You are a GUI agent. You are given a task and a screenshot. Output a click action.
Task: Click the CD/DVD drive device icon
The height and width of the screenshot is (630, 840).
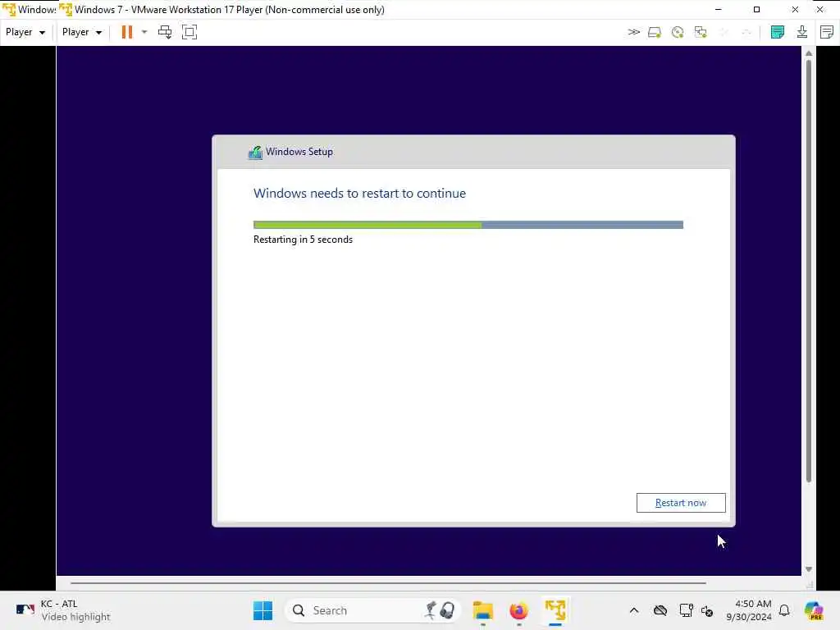(678, 32)
